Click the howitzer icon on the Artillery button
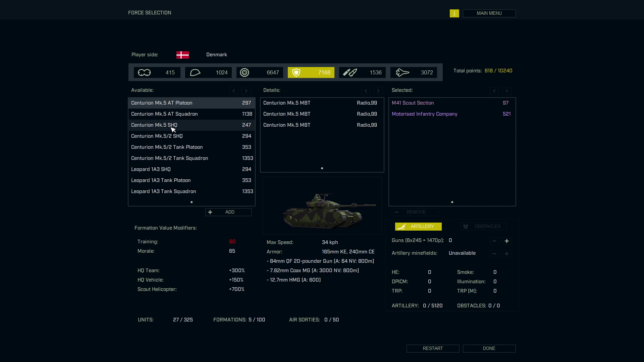This screenshot has width=644, height=362. [402, 227]
